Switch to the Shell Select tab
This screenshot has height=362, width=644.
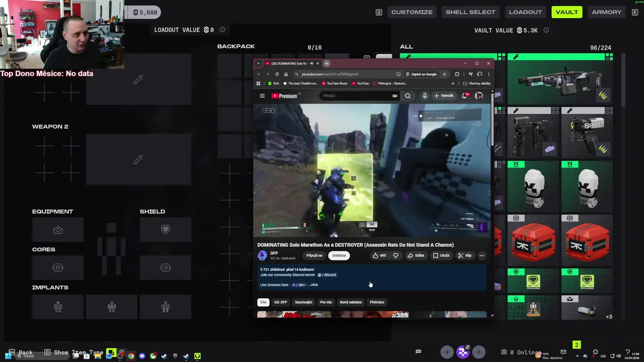coord(470,12)
